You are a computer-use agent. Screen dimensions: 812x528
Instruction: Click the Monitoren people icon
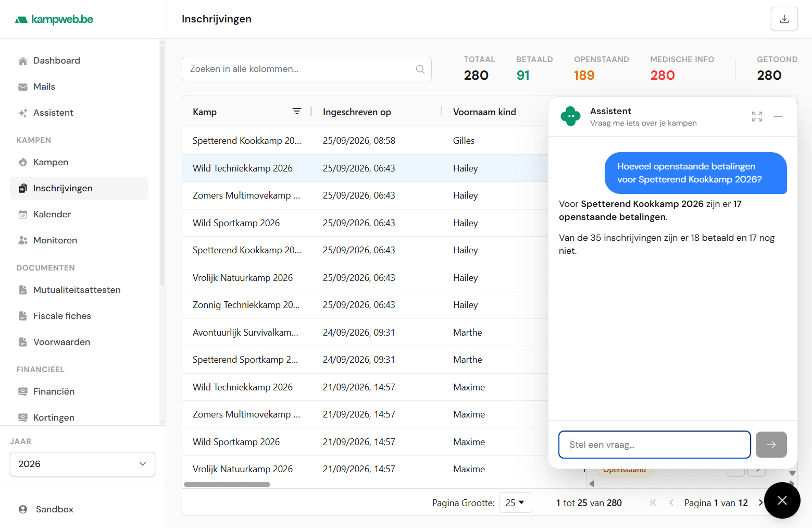click(23, 240)
